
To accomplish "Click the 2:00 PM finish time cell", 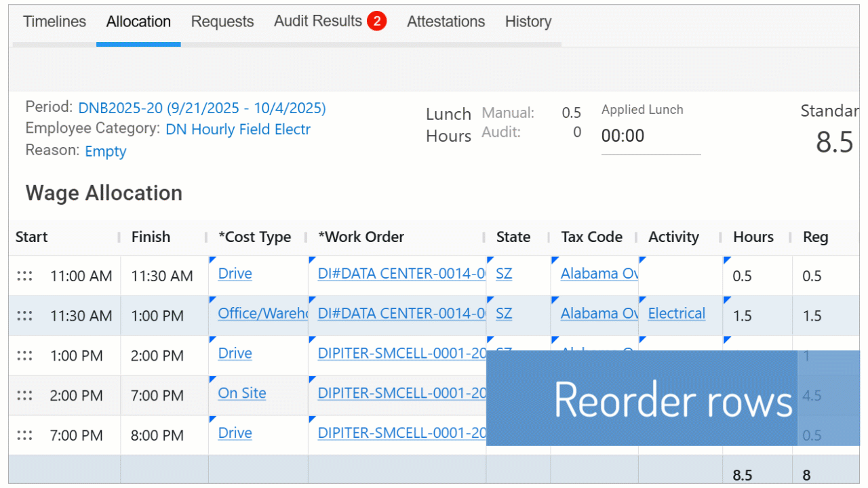I will 157,355.
